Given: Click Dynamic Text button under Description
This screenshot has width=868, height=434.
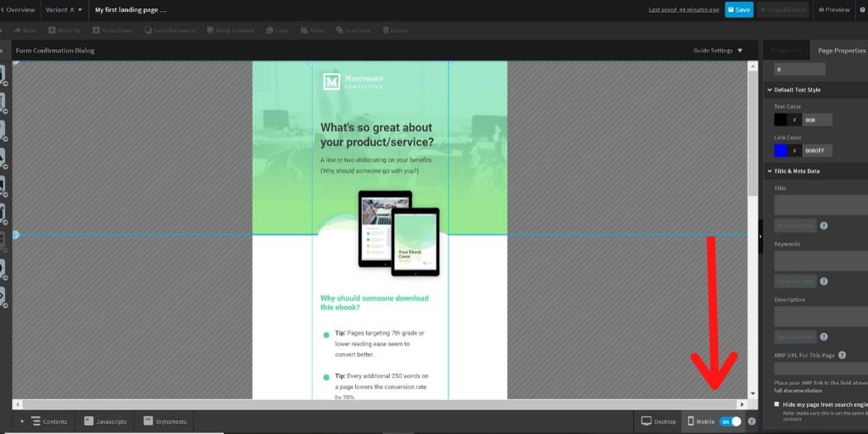Looking at the screenshot, I should click(x=795, y=337).
